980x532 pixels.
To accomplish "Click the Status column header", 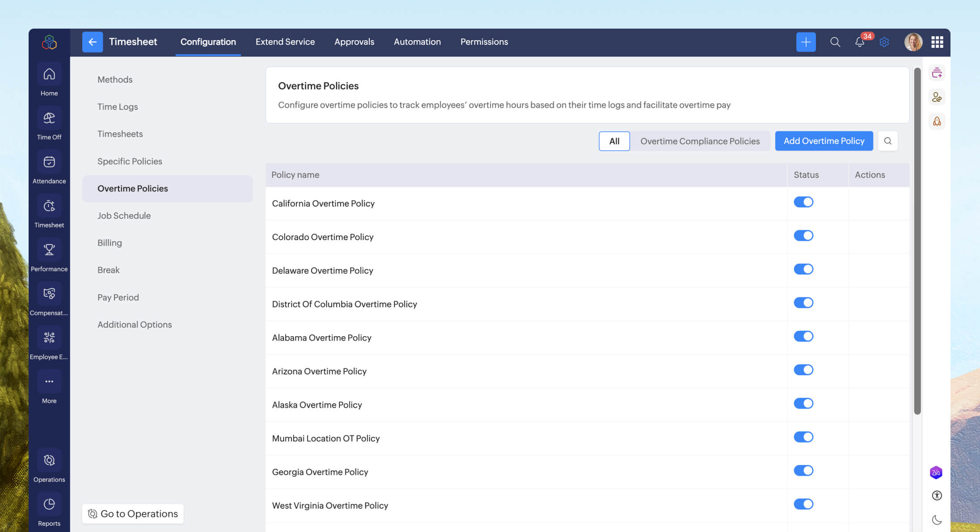I will point(818,175).
